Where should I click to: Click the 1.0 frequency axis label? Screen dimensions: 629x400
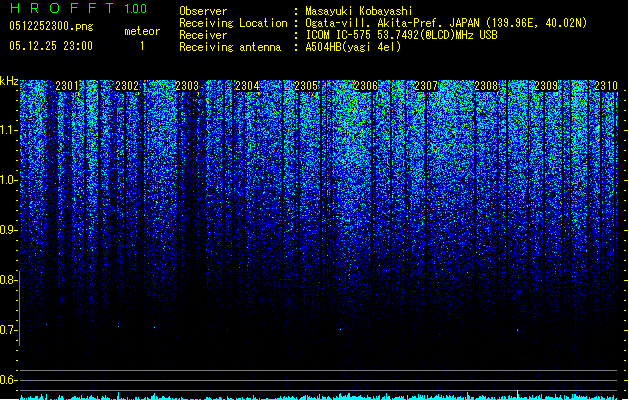8,180
